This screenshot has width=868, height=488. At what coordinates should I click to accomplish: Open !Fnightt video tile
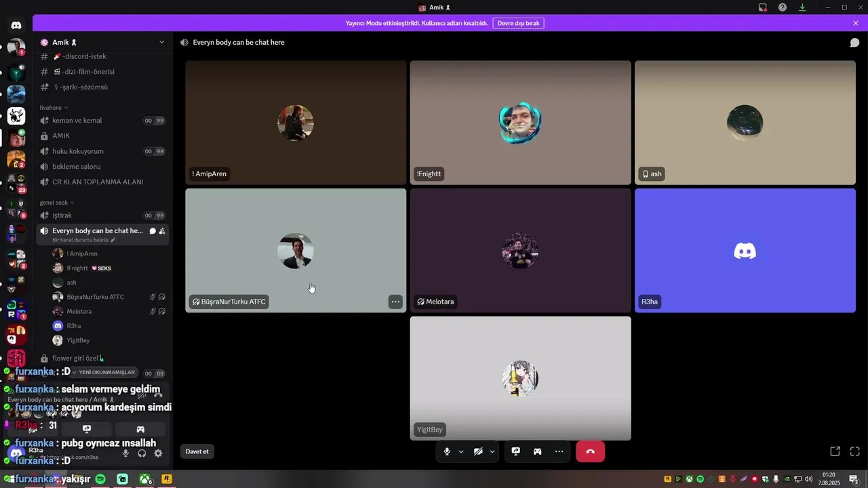click(x=520, y=123)
